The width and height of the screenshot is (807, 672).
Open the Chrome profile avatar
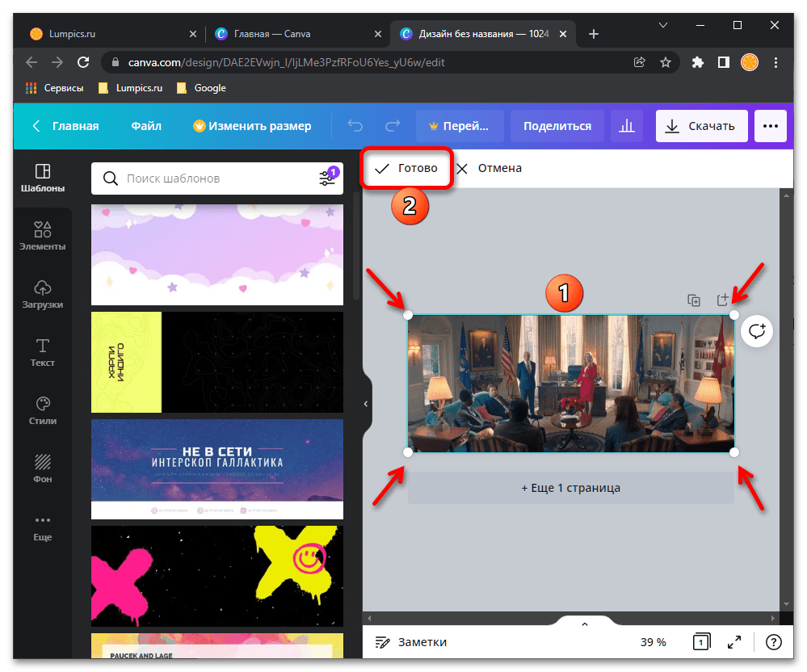tap(750, 62)
